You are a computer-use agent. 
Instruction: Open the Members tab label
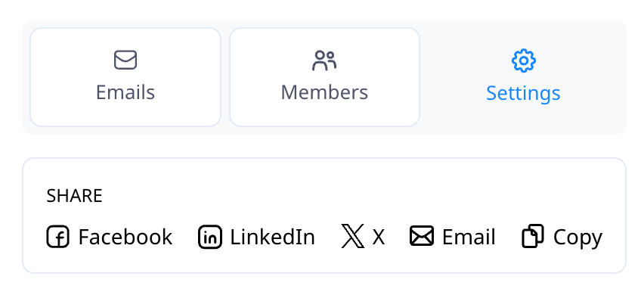pos(324,92)
